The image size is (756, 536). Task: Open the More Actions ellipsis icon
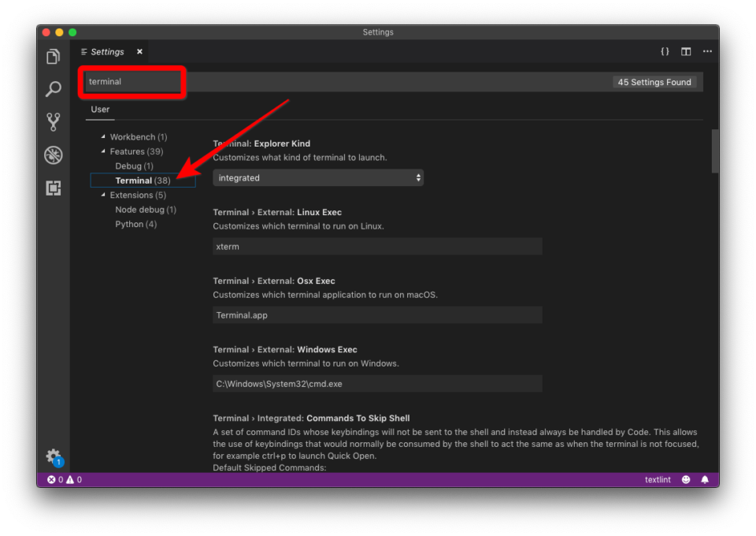(706, 50)
